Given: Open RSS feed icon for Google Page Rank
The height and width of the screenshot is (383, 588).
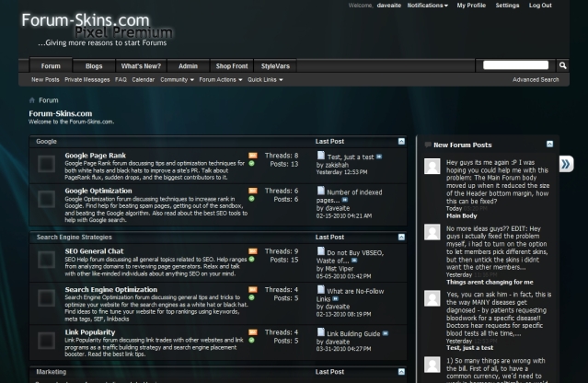Looking at the screenshot, I should [253, 156].
